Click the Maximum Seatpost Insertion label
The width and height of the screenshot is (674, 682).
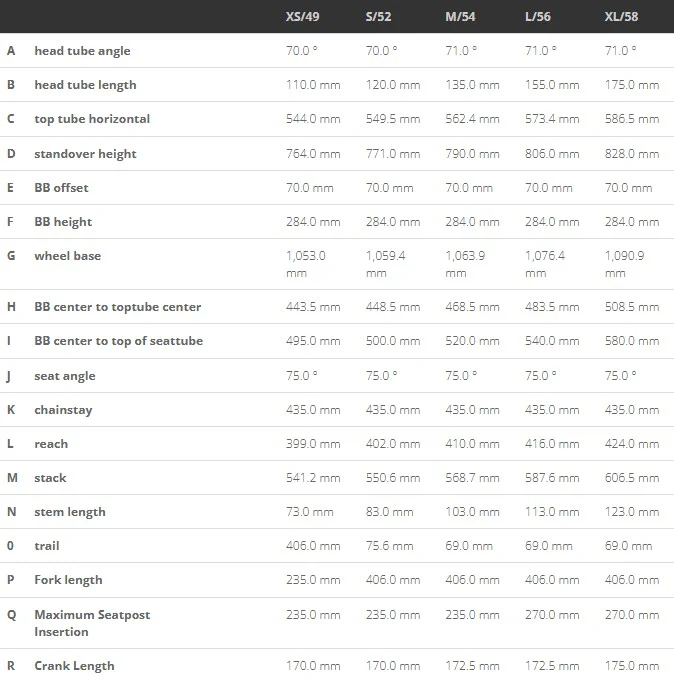click(92, 623)
